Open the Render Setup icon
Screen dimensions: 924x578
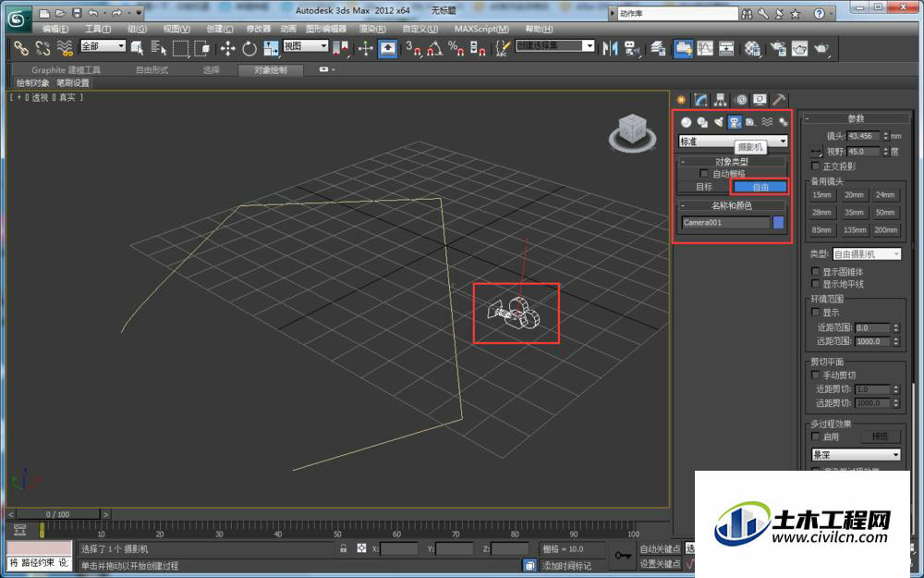click(778, 48)
